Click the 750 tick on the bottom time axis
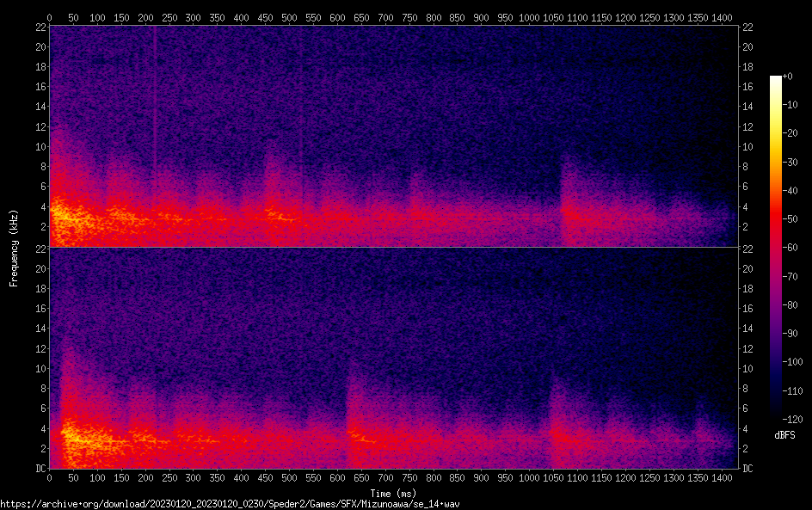 coord(409,478)
